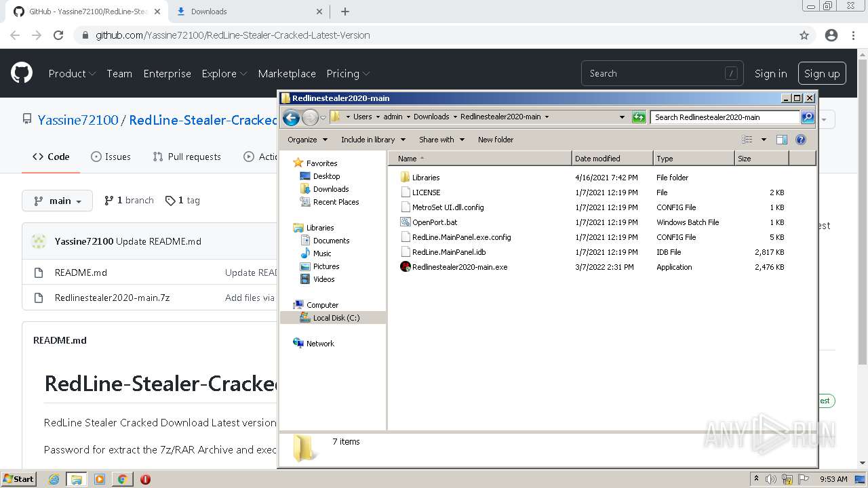Click the red stop icon on taskbar
This screenshot has width=868, height=488.
pos(145,479)
